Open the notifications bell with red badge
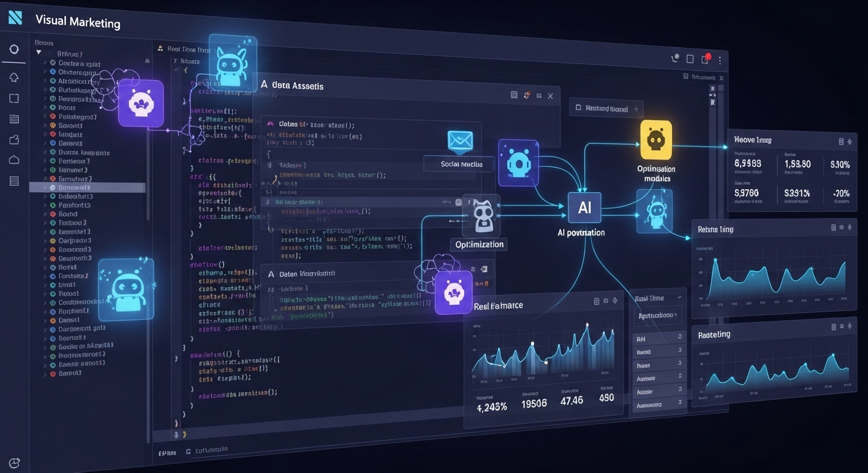868x473 pixels. tap(705, 59)
